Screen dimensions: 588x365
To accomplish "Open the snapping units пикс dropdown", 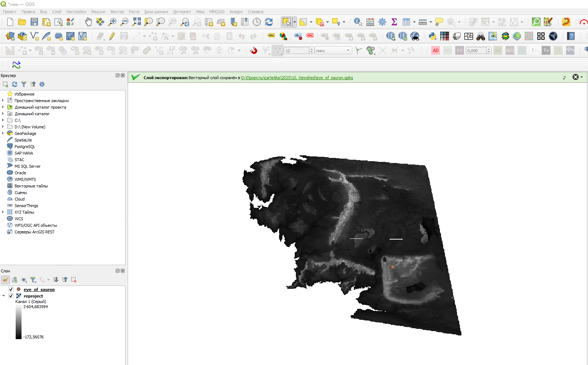I will tap(333, 50).
